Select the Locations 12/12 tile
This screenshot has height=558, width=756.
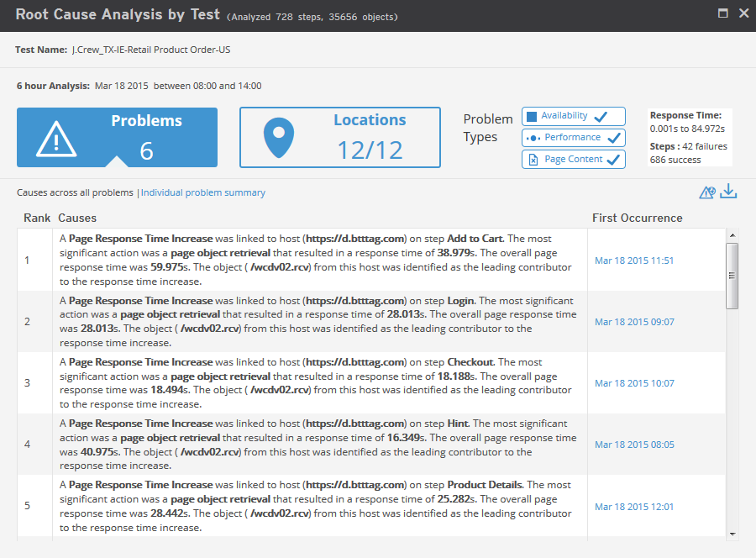pyautogui.click(x=340, y=138)
